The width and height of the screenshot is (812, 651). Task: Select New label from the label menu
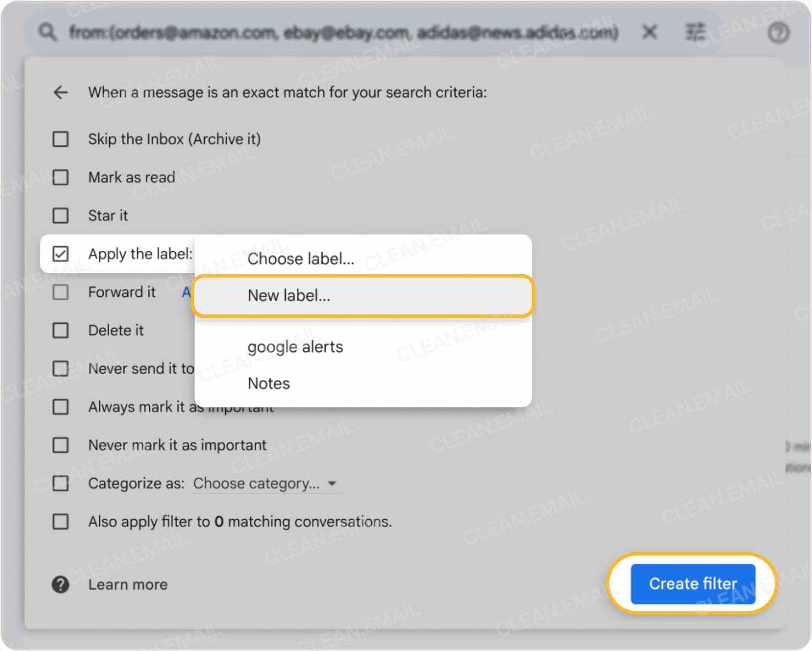[289, 295]
